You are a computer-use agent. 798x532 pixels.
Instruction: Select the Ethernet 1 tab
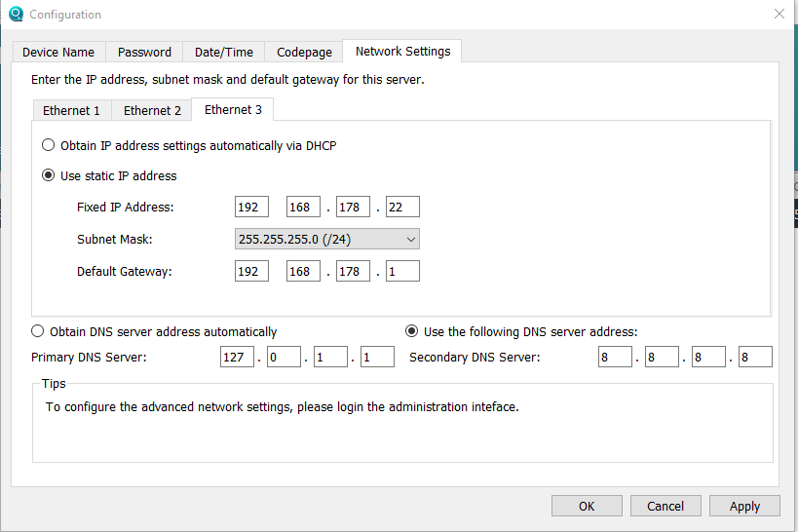click(x=71, y=111)
